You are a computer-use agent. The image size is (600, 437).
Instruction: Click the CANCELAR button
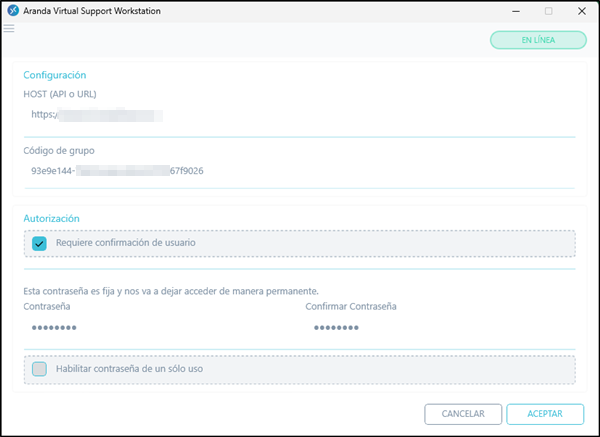[463, 414]
